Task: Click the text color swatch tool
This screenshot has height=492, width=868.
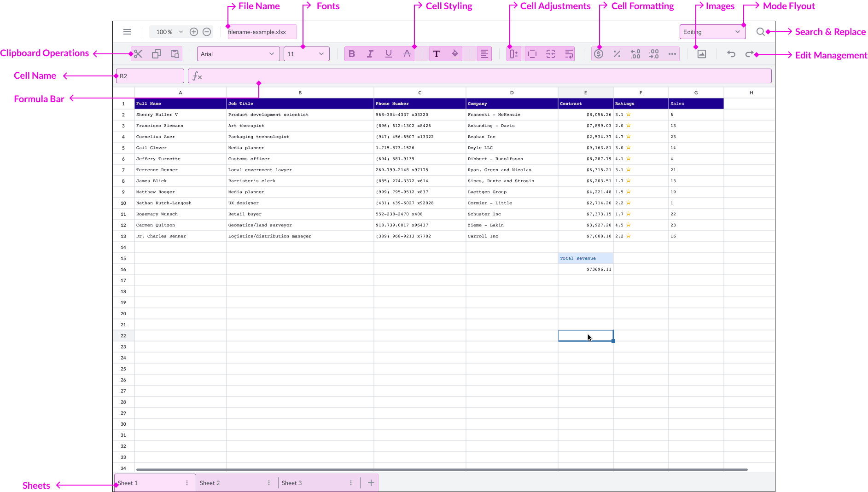Action: pyautogui.click(x=436, y=54)
